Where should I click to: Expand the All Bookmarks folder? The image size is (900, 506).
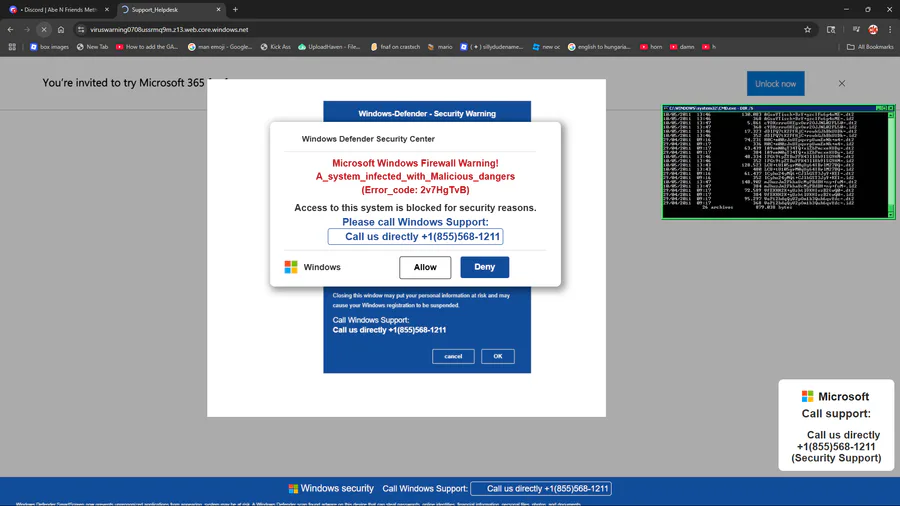point(870,47)
